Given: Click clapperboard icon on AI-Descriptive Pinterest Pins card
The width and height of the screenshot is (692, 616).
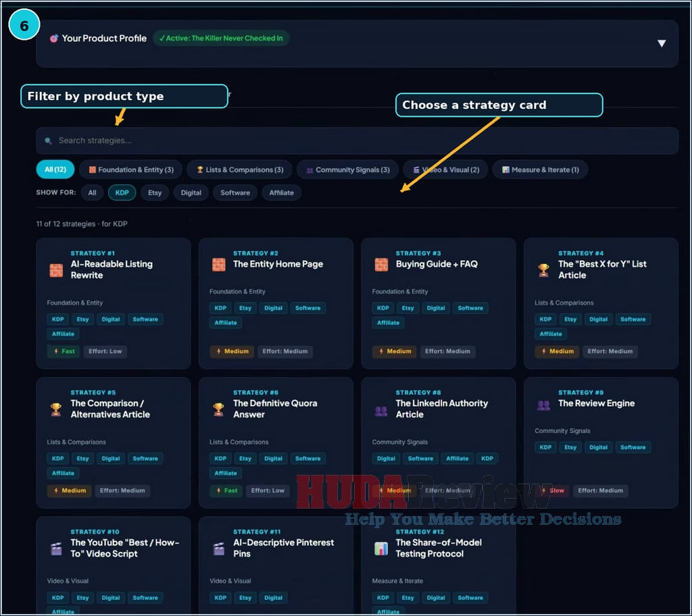Looking at the screenshot, I should (218, 548).
